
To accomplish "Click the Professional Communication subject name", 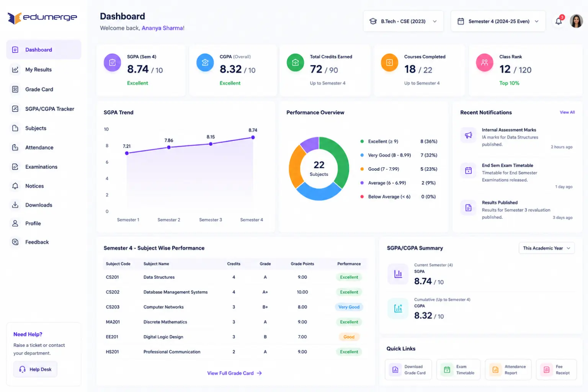I will click(172, 352).
